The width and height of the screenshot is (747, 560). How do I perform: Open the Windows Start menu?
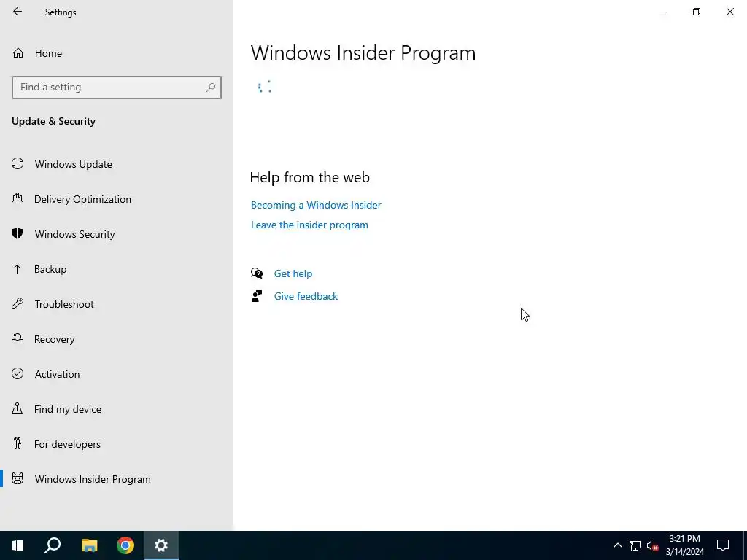click(18, 545)
